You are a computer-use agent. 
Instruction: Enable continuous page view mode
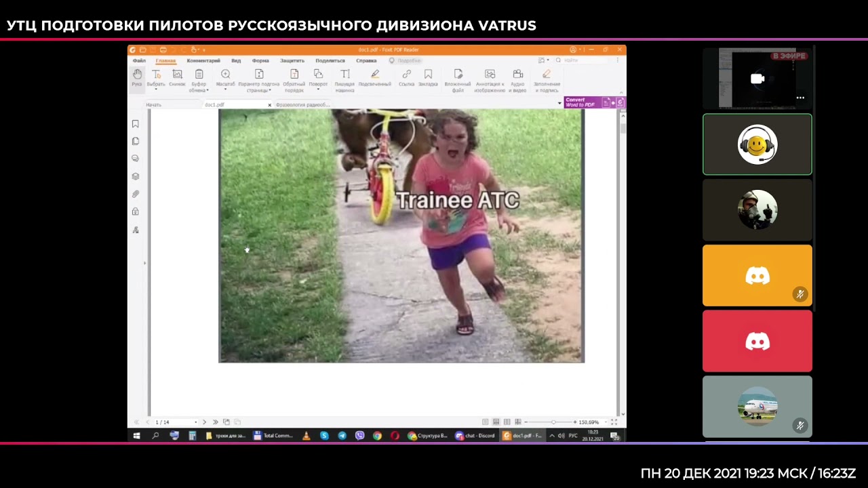[496, 422]
